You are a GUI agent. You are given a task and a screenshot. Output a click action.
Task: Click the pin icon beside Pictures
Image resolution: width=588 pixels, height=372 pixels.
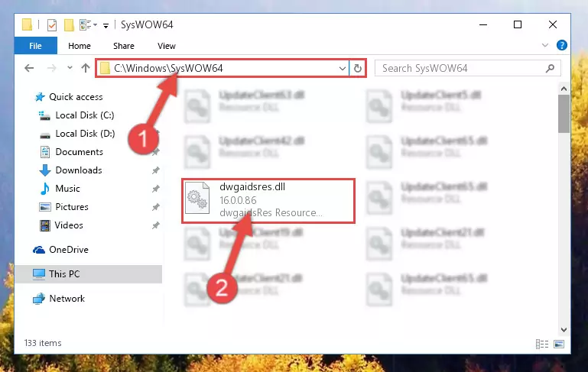pos(156,207)
